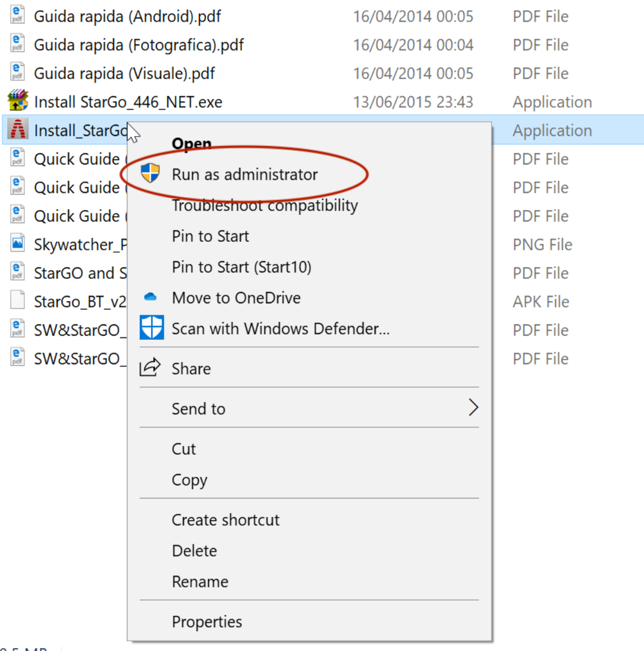Select Run as administrator

(245, 174)
